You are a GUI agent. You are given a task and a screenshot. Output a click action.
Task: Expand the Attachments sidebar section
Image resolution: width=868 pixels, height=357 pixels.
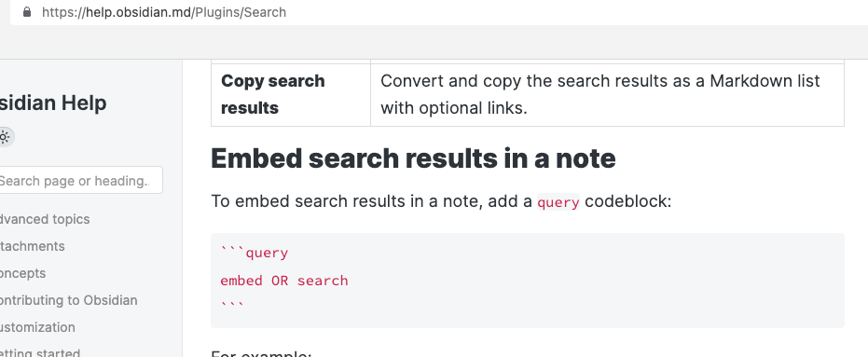point(32,246)
